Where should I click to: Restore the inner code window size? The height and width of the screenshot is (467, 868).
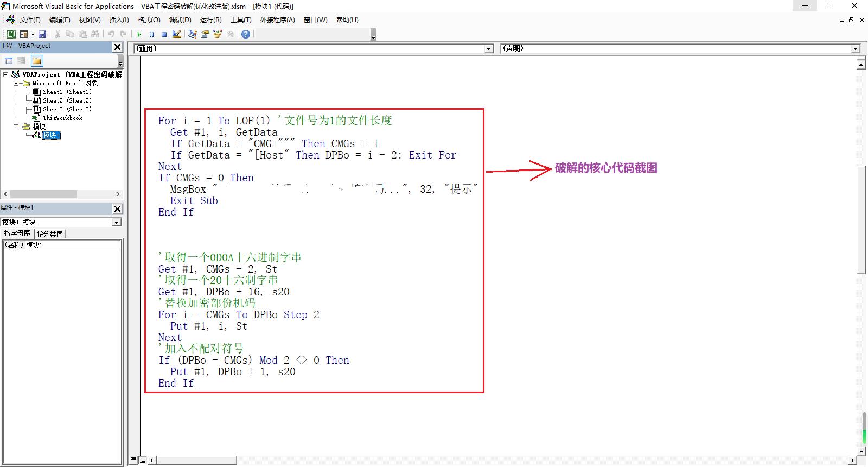(851, 20)
